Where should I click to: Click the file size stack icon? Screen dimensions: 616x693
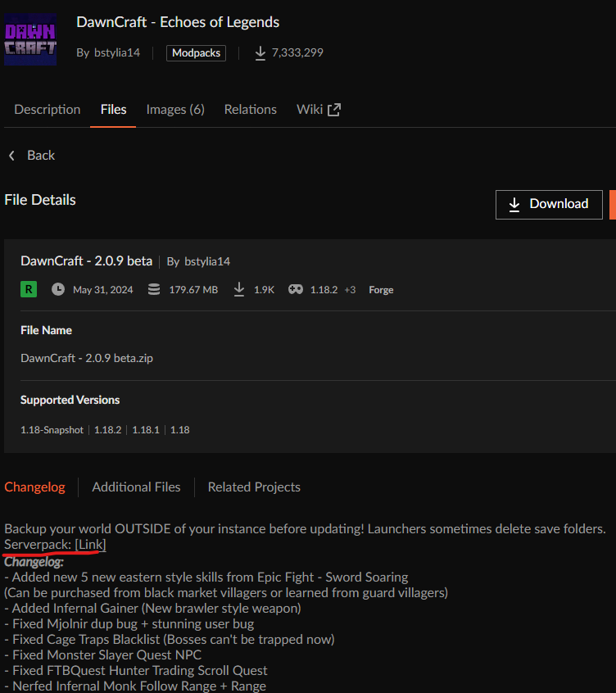point(154,289)
